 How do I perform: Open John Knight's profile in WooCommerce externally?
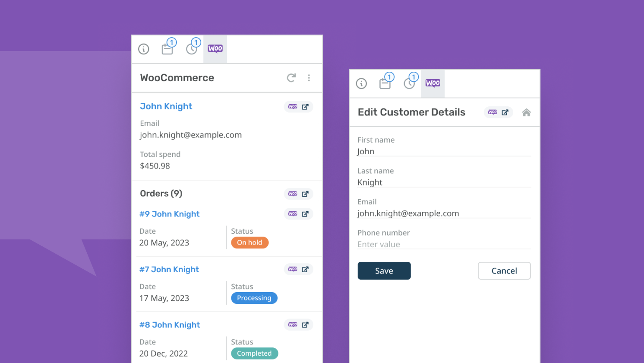point(298,106)
